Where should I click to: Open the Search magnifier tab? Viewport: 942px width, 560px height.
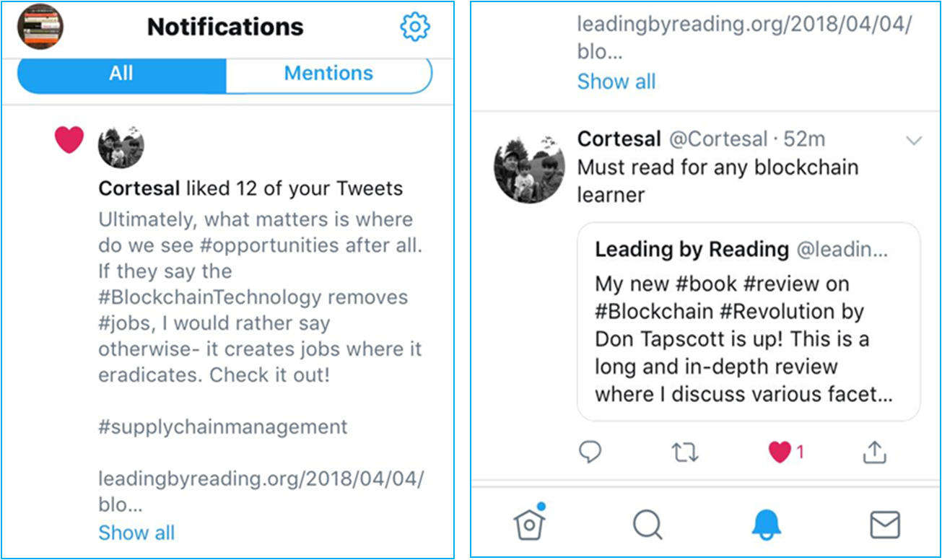[x=647, y=525]
